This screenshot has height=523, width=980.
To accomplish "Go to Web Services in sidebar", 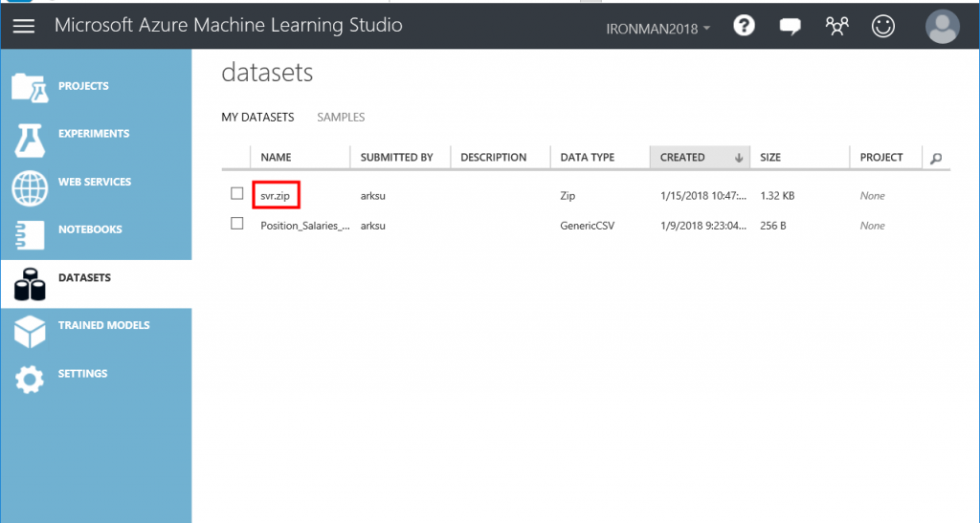I will tap(95, 182).
